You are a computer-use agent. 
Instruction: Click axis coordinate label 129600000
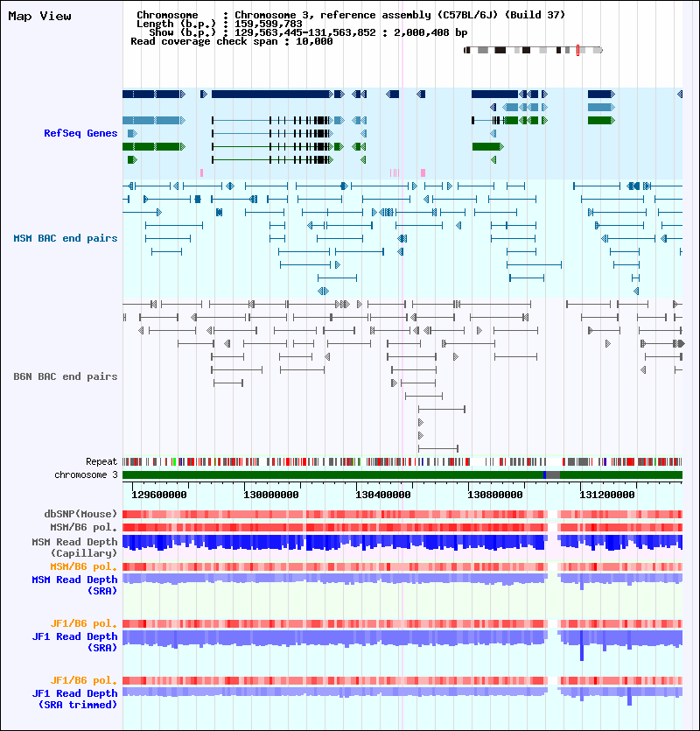coord(159,495)
